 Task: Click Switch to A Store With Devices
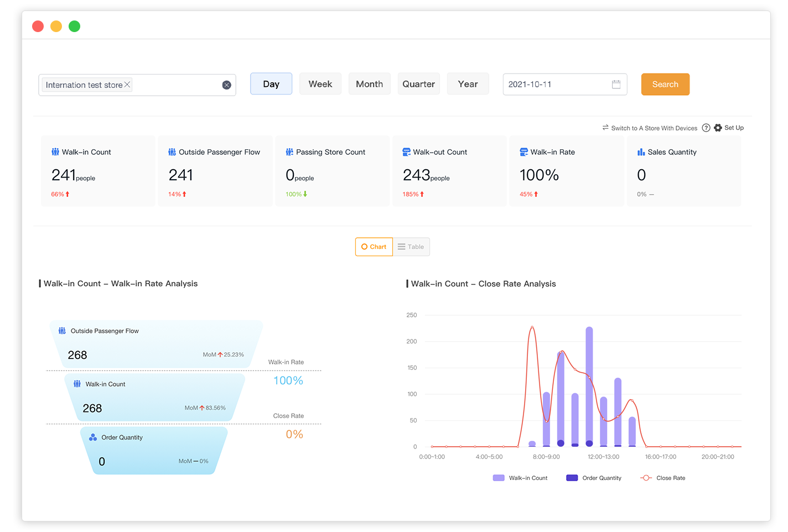click(654, 128)
